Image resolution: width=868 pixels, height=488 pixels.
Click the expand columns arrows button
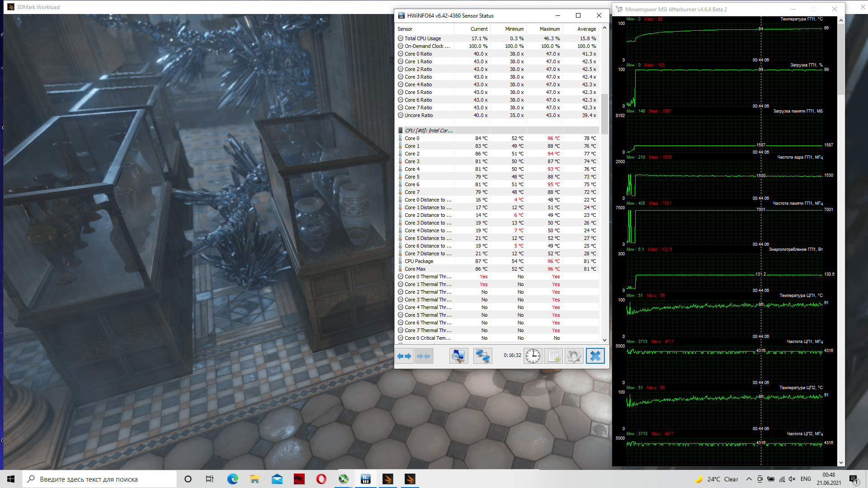tap(404, 356)
